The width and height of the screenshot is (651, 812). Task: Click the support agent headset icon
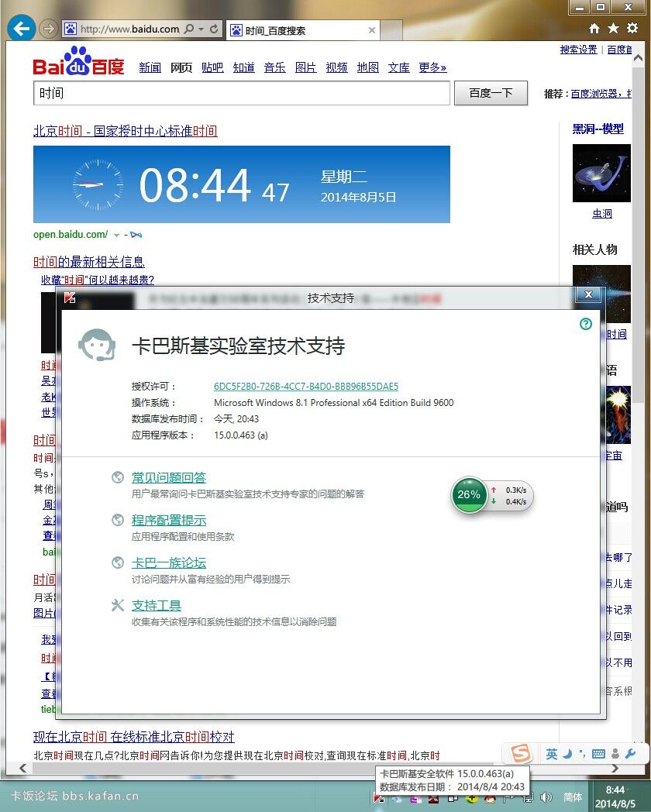96,345
